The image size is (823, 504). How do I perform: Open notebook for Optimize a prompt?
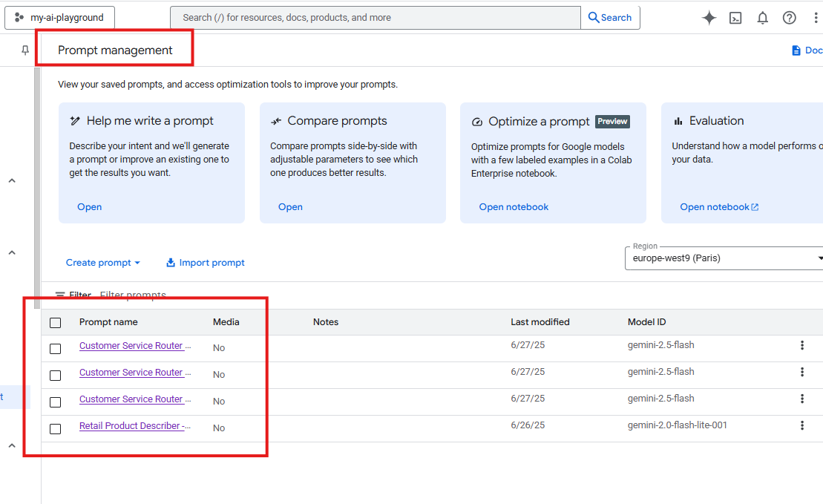point(514,207)
